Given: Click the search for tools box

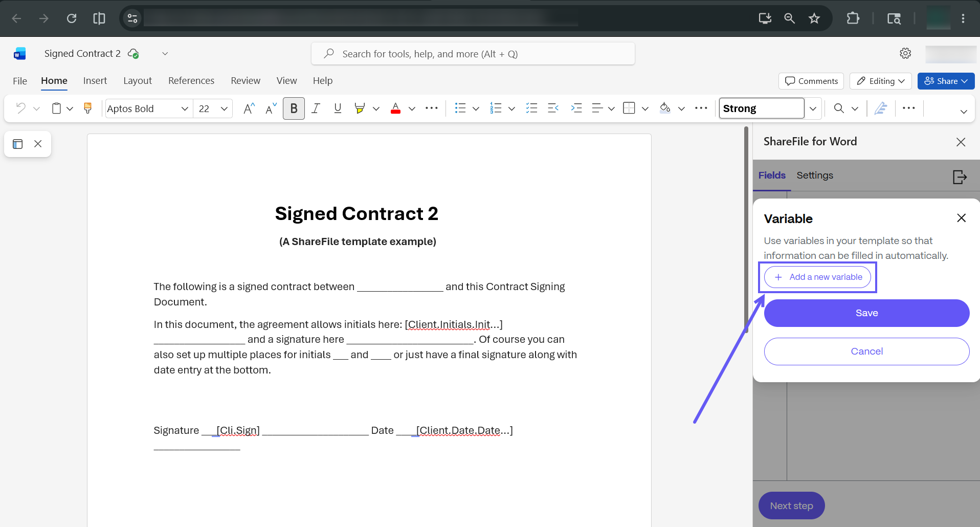Looking at the screenshot, I should coord(473,54).
